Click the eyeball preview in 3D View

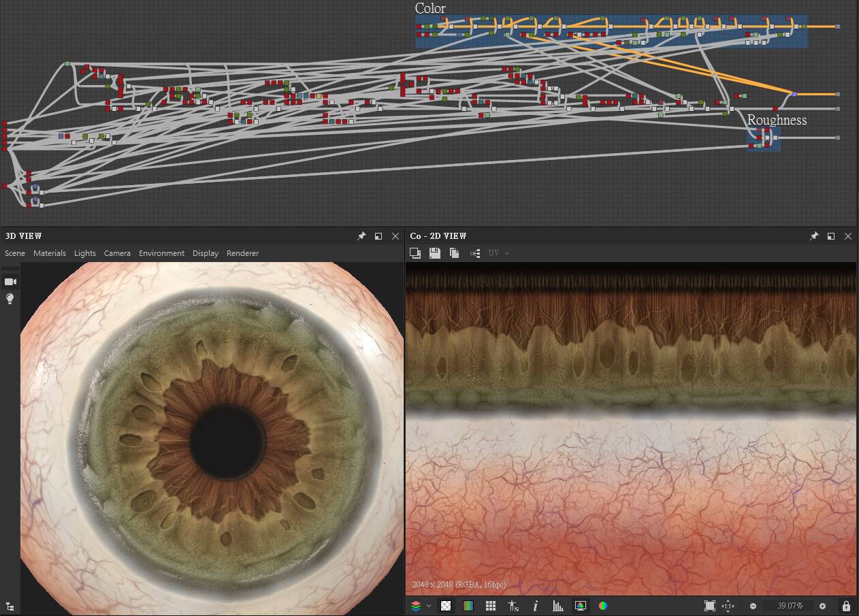[x=211, y=438]
